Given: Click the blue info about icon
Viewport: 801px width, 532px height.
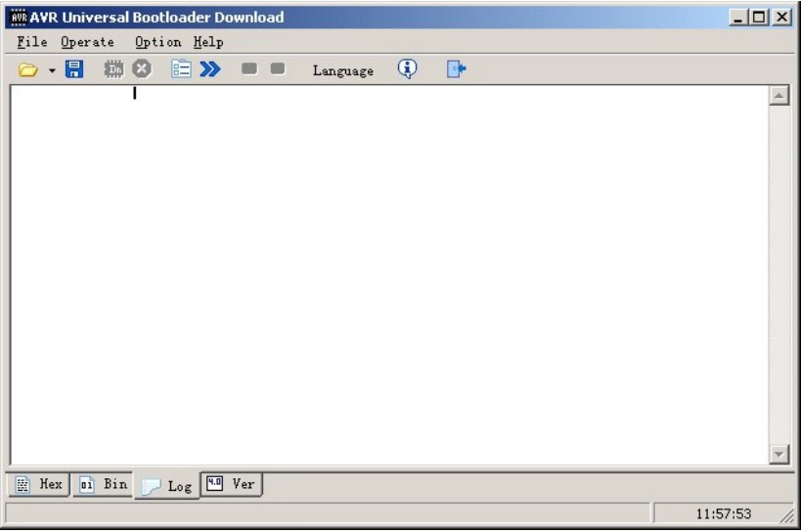Looking at the screenshot, I should (408, 68).
